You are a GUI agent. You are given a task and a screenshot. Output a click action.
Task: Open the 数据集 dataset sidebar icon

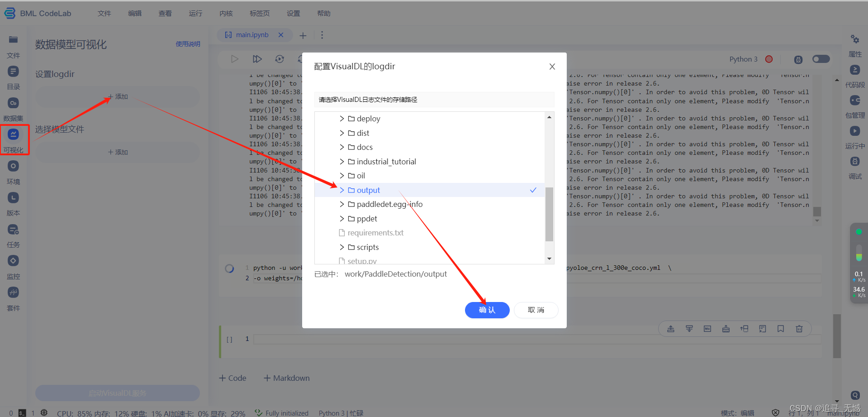[13, 103]
